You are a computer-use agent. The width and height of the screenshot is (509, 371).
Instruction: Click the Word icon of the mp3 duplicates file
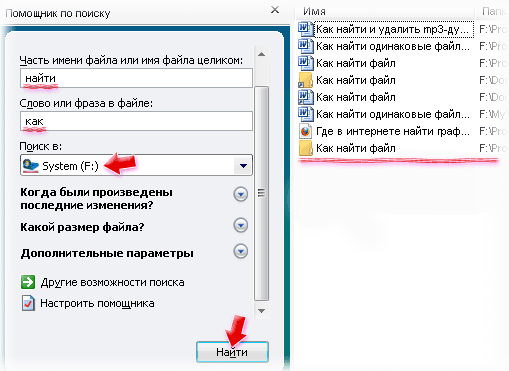tap(305, 29)
